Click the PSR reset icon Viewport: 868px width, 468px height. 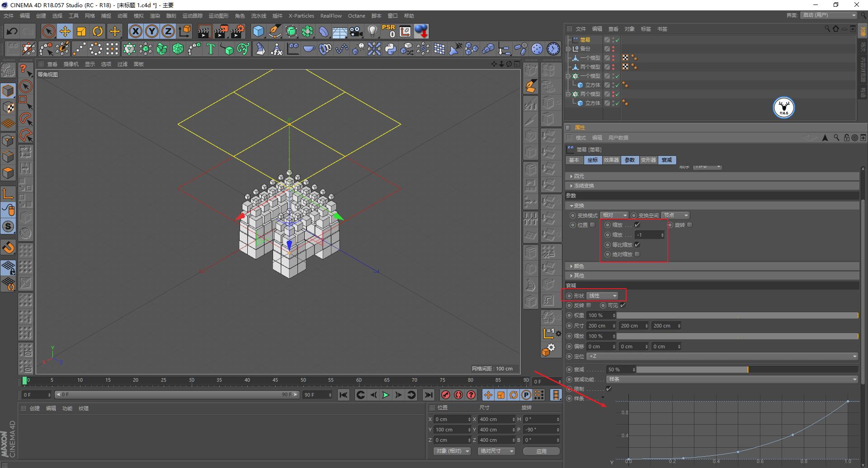coord(388,31)
